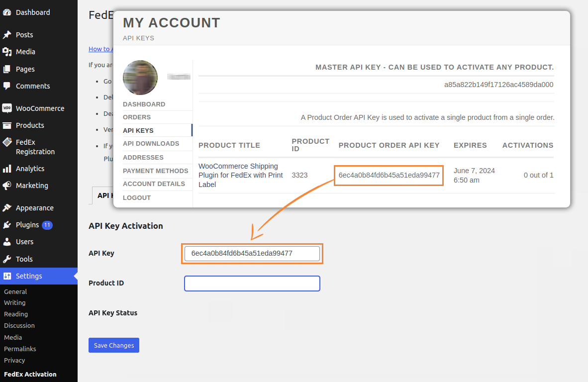Viewport: 588px width, 382px height.
Task: Click the Posts pin icon
Action: pyautogui.click(x=7, y=34)
